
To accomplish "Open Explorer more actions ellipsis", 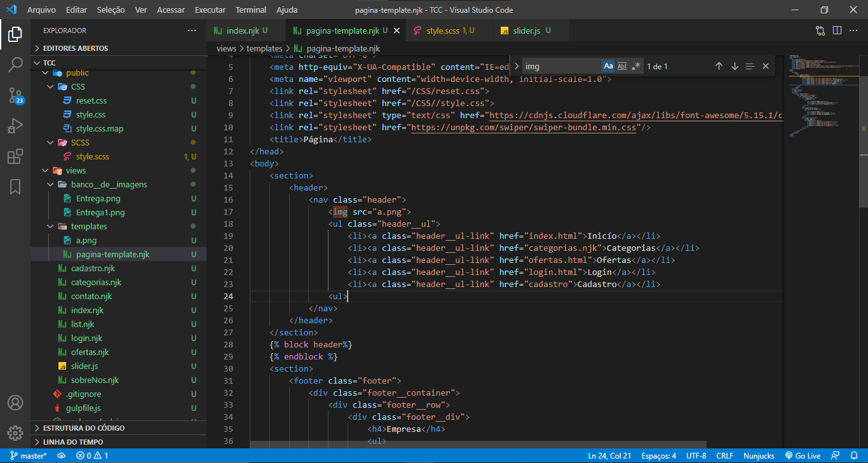I will (x=192, y=30).
